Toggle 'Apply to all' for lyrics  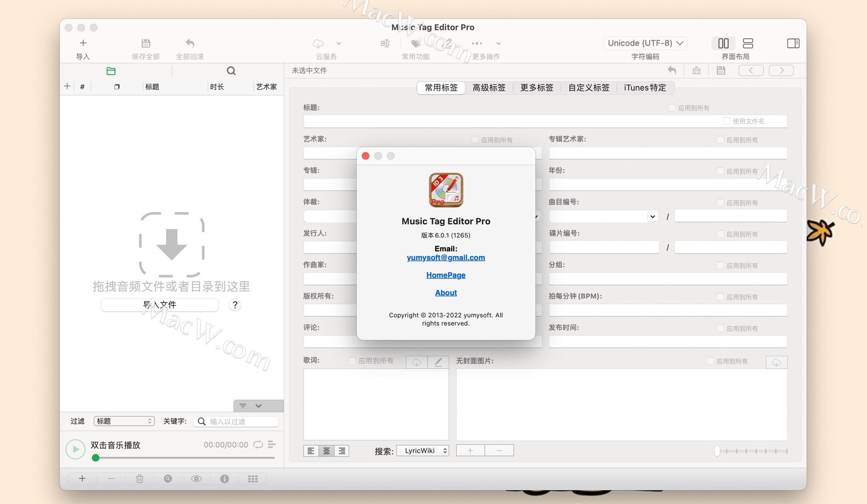[352, 361]
